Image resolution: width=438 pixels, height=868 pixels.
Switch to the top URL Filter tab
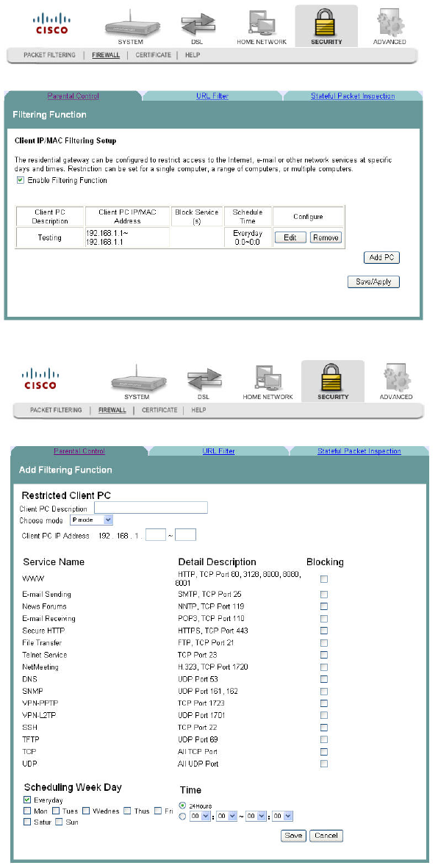click(x=212, y=96)
